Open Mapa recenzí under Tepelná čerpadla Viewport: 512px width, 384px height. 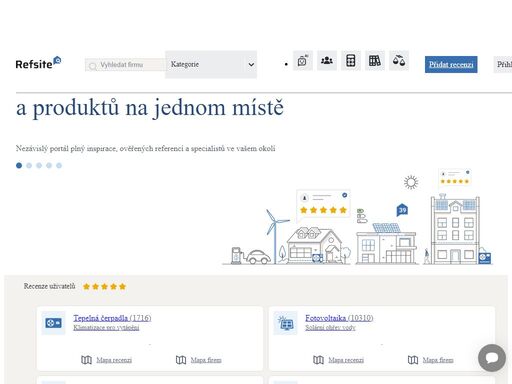114,360
